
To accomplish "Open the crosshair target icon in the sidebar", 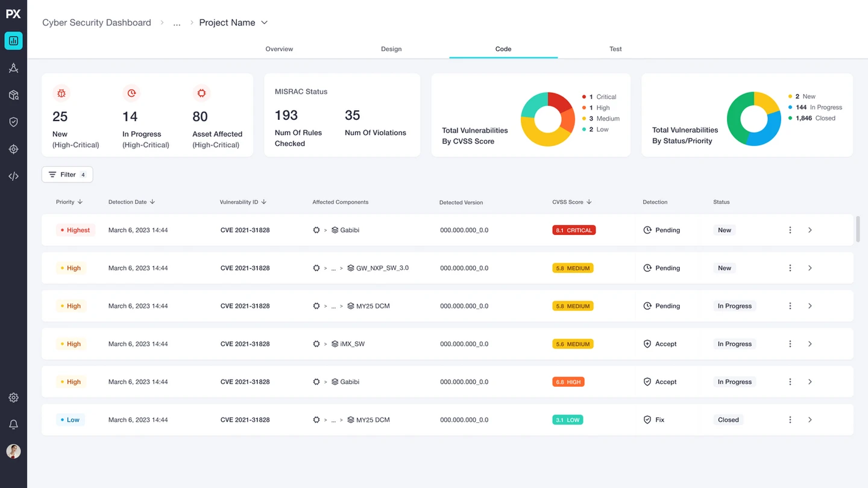I will [x=13, y=149].
